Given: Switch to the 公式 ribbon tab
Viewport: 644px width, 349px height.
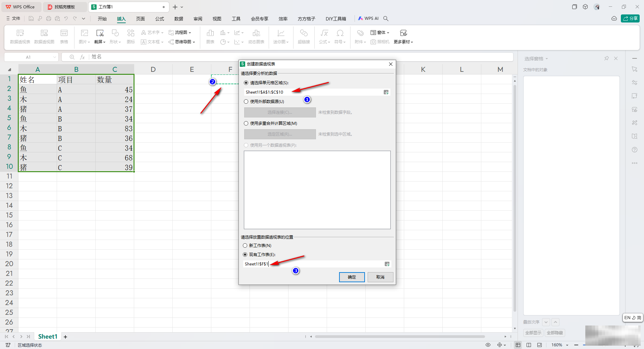Looking at the screenshot, I should coord(160,19).
